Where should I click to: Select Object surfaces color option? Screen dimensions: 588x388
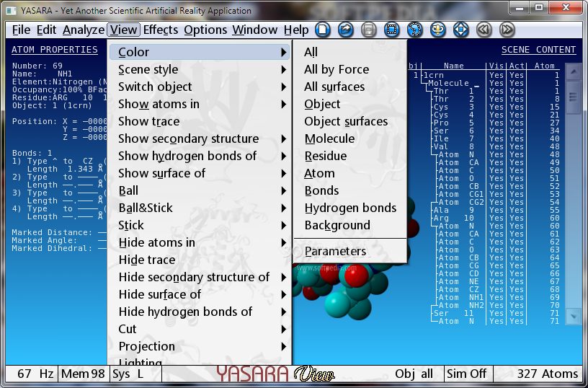350,121
